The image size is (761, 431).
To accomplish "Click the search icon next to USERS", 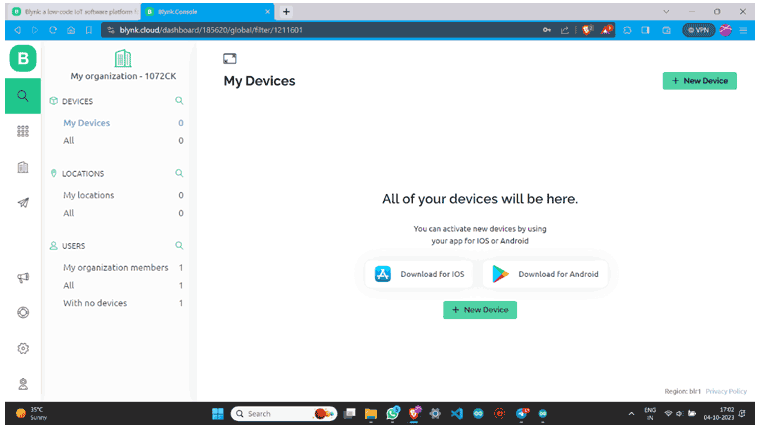I will (x=179, y=245).
